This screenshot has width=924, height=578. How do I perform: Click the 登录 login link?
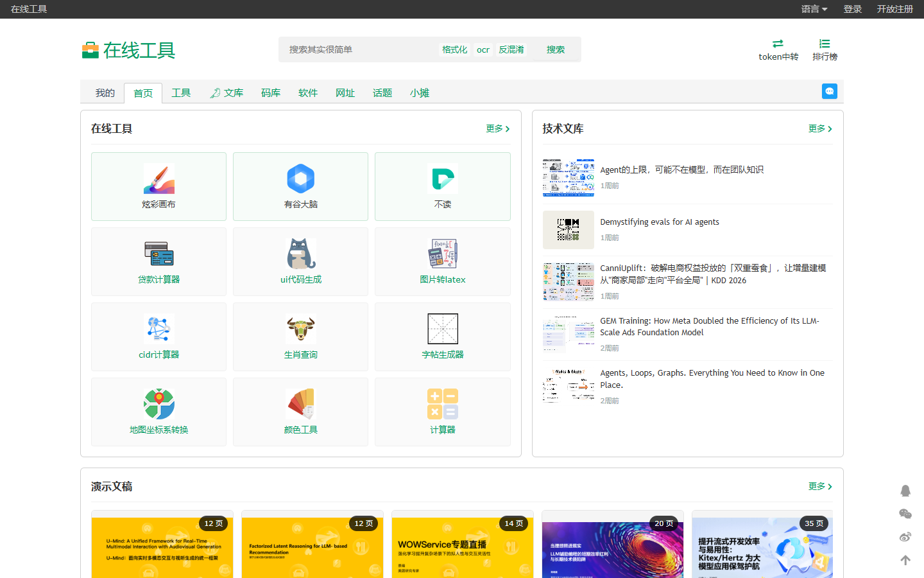pos(853,9)
